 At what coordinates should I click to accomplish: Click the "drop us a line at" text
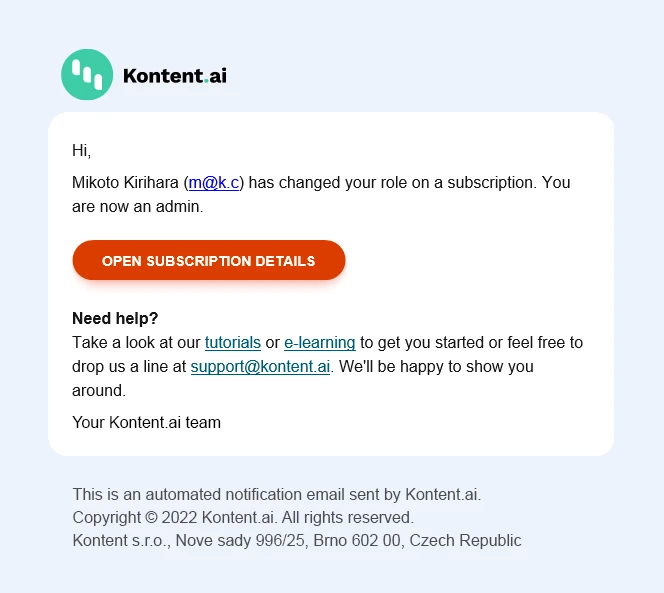click(129, 366)
